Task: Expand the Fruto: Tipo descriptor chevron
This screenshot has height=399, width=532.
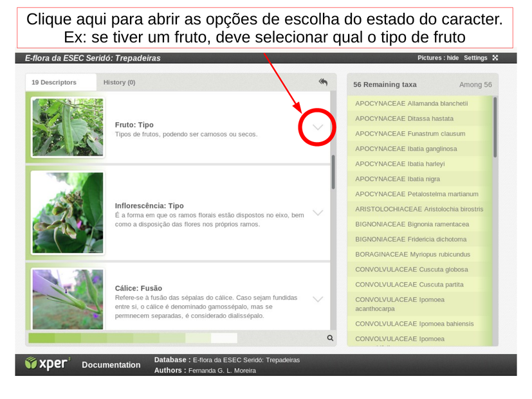Action: click(x=318, y=127)
